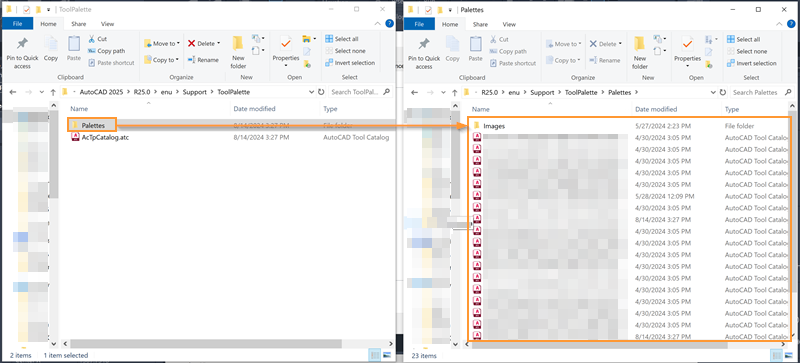Click Refresh button in Palettes address bar
Screen dimensions: 800x363
722,93
